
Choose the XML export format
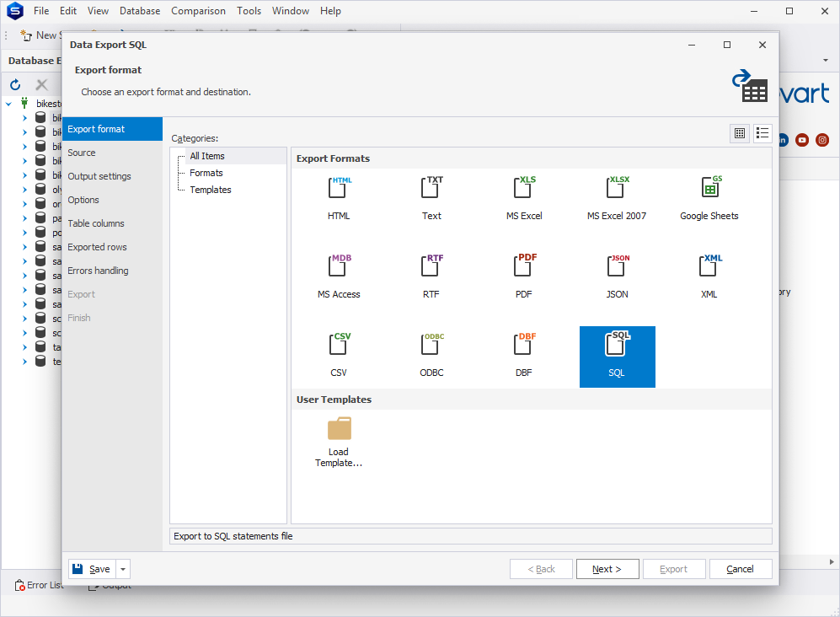(709, 276)
